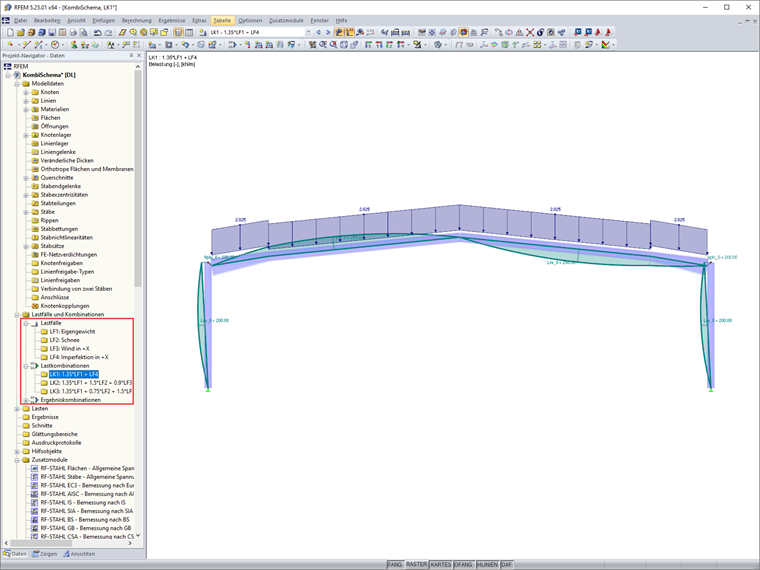The height and width of the screenshot is (570, 760).
Task: Open the Zusatzmodule menu
Action: tap(286, 20)
